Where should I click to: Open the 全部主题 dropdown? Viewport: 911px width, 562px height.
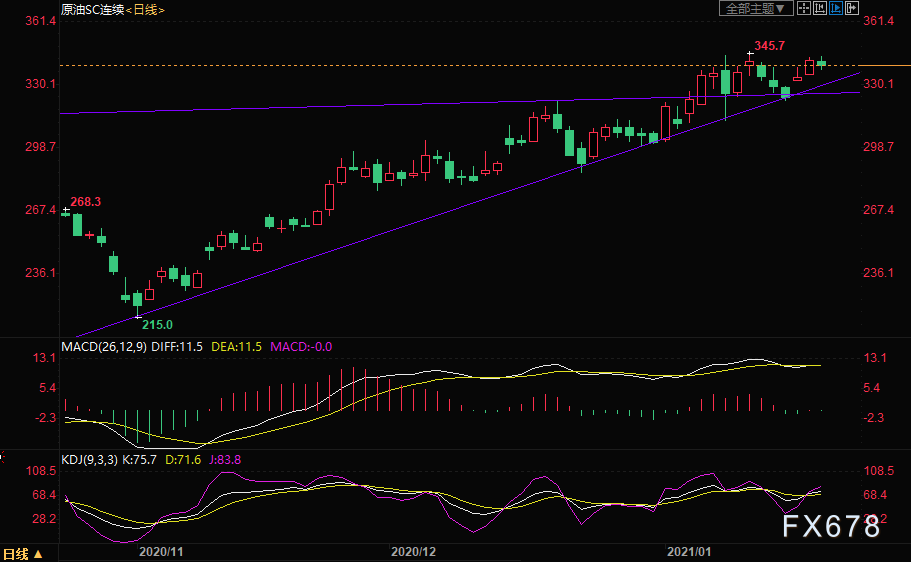pyautogui.click(x=756, y=8)
